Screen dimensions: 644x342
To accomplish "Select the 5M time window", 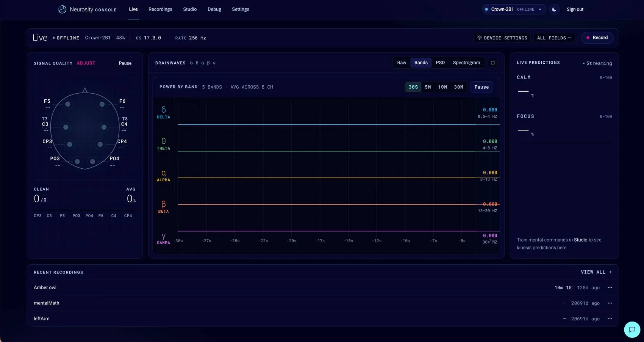I will [428, 87].
